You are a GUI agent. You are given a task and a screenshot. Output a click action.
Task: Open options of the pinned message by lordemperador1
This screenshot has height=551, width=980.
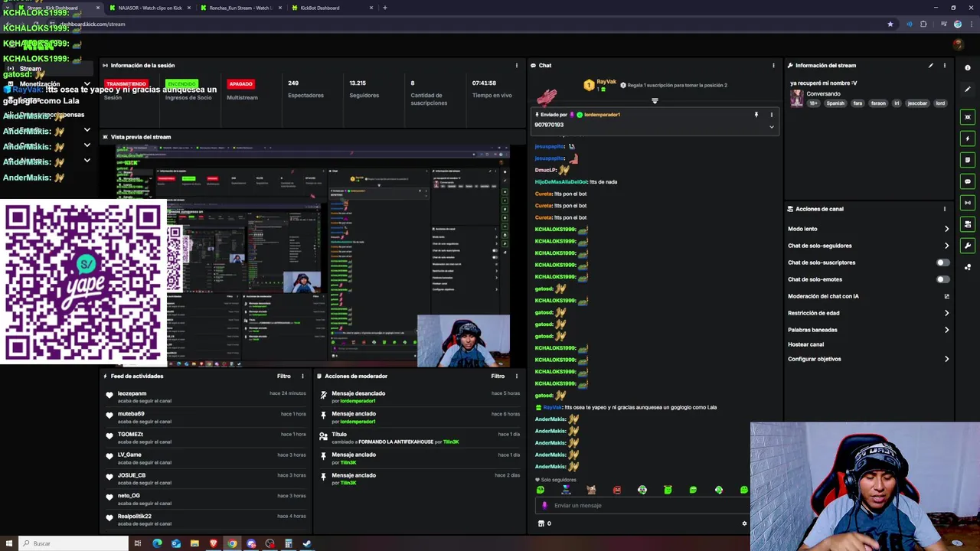point(772,115)
